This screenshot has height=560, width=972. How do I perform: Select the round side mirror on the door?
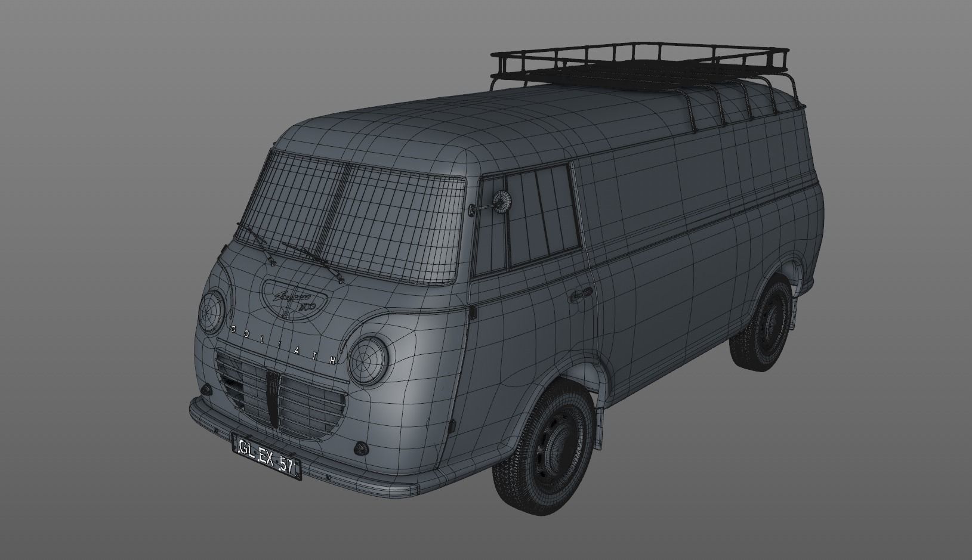click(501, 203)
